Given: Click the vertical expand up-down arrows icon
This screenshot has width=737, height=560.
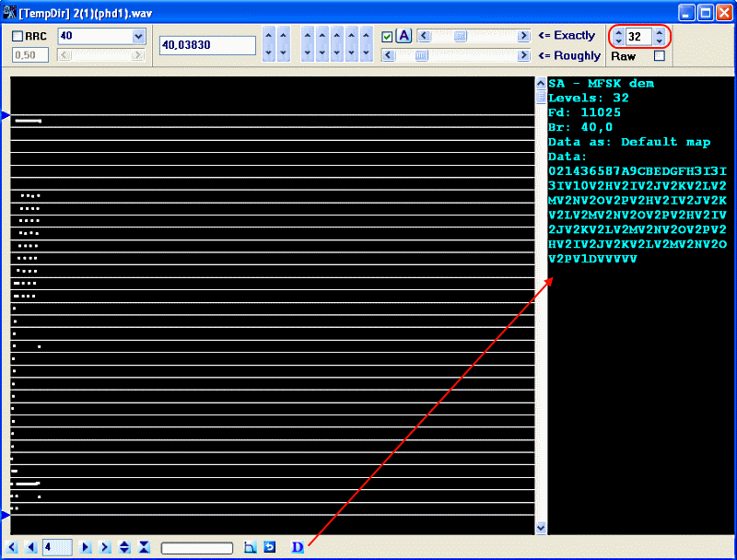Looking at the screenshot, I should click(124, 547).
